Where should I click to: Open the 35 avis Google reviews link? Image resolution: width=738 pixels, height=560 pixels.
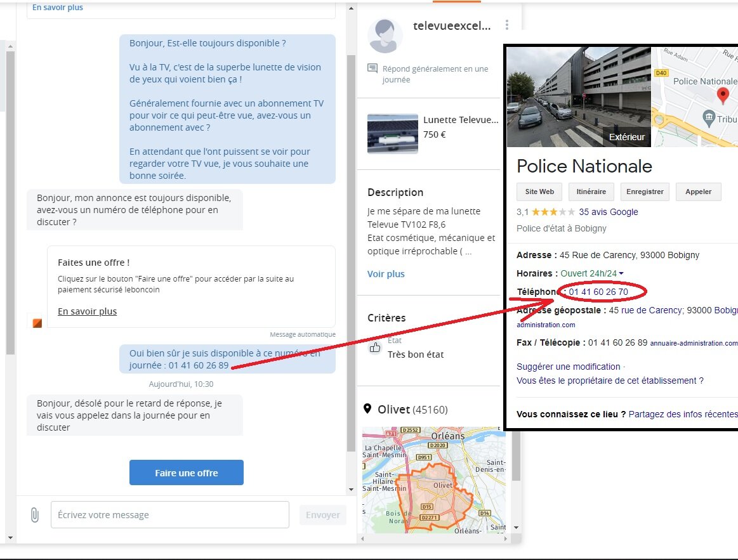point(609,212)
